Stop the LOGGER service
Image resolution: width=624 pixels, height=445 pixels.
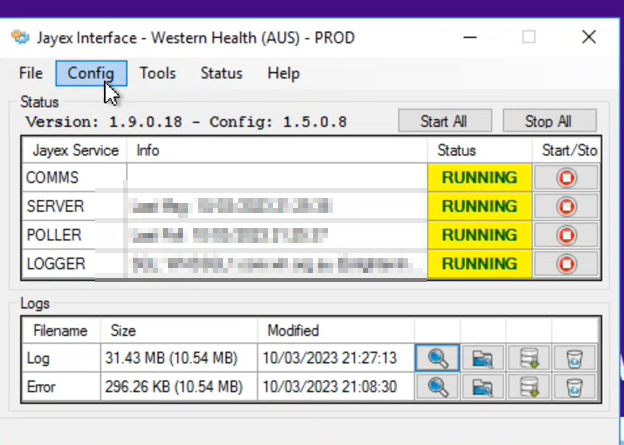click(566, 263)
